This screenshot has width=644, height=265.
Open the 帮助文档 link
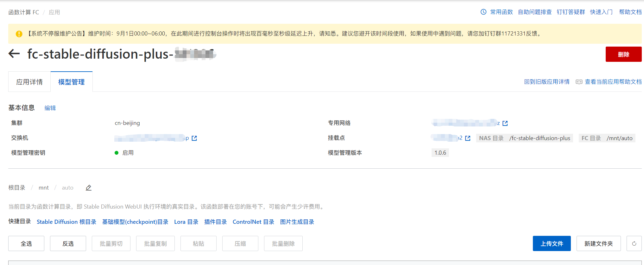pyautogui.click(x=630, y=12)
